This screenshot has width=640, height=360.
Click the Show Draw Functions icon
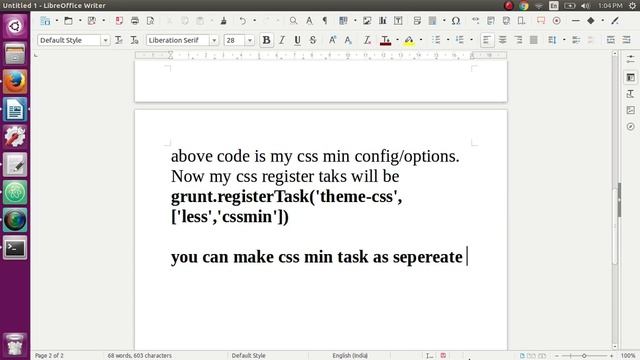click(x=615, y=21)
